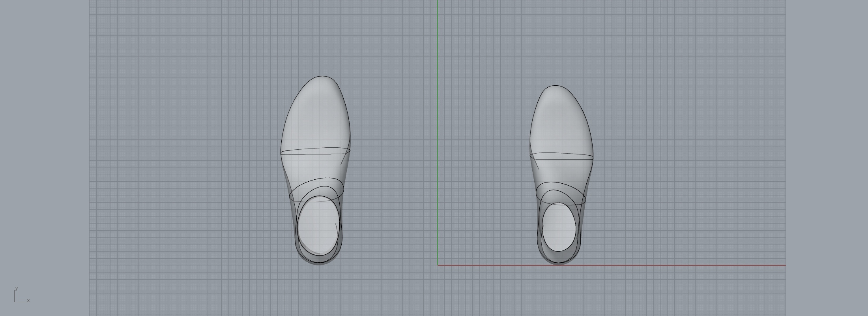Screen dimensions: 868x316
Task: Click the back heel edge of left shoe
Action: coord(319,264)
